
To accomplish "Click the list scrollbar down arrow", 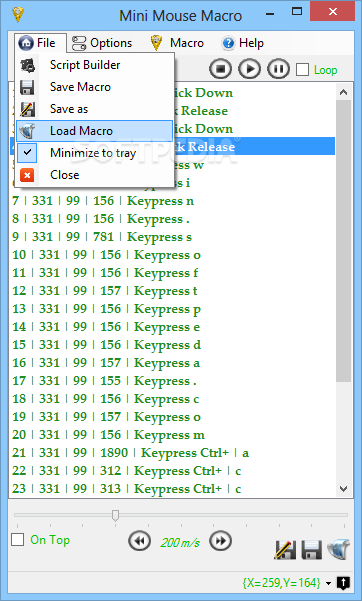I will tap(344, 489).
